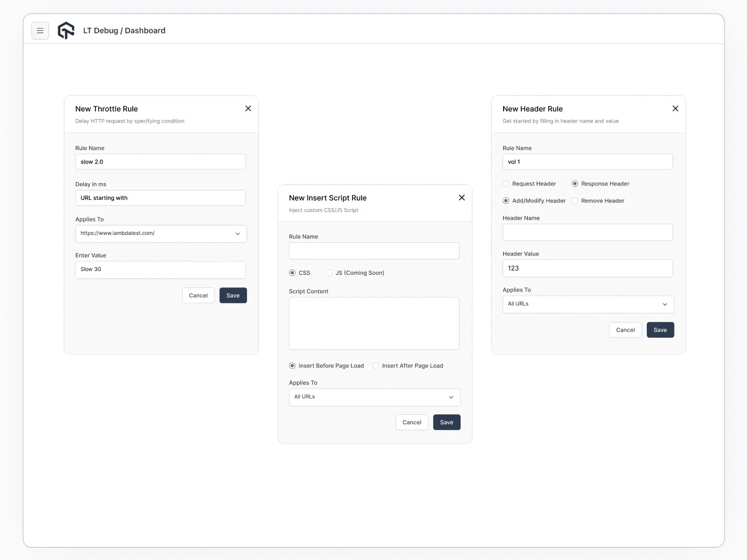Choose Remove Header option
Image resolution: width=747 pixels, height=560 pixels.
[x=575, y=201]
